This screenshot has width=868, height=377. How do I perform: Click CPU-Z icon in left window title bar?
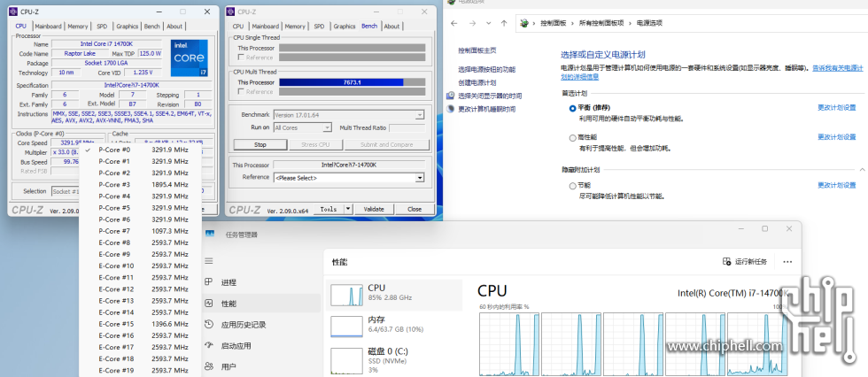14,12
